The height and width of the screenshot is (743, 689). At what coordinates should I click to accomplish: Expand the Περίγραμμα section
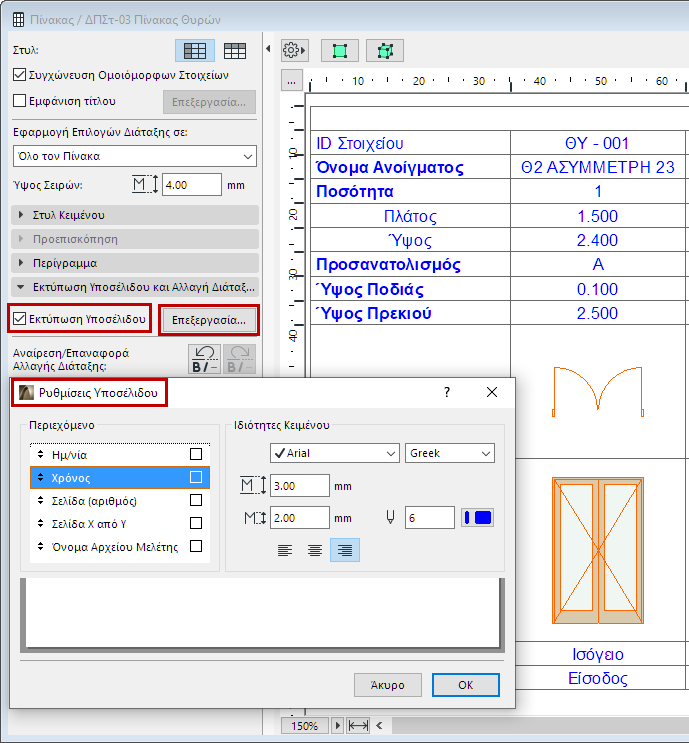pos(135,263)
